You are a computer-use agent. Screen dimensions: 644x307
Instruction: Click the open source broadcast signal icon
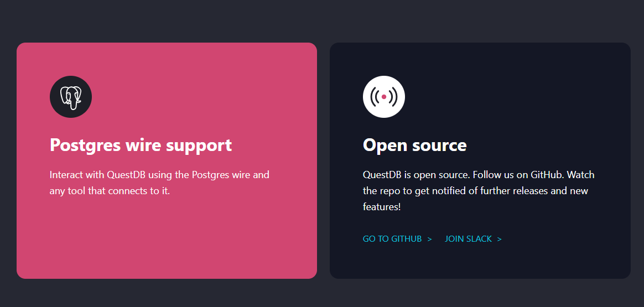pyautogui.click(x=383, y=97)
